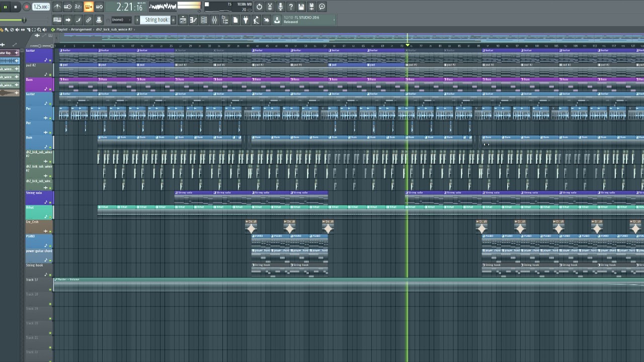This screenshot has height=362, width=644.
Task: Mute Track 17 with its green dot
Action: [50, 290]
